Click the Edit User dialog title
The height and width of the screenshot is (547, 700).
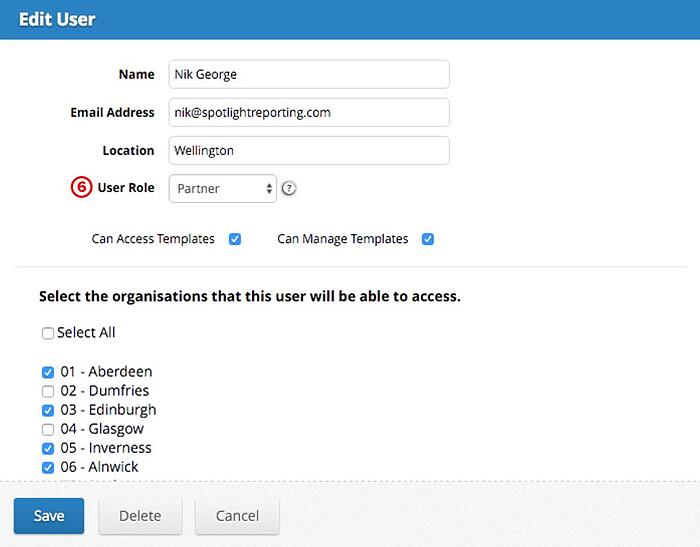[57, 19]
